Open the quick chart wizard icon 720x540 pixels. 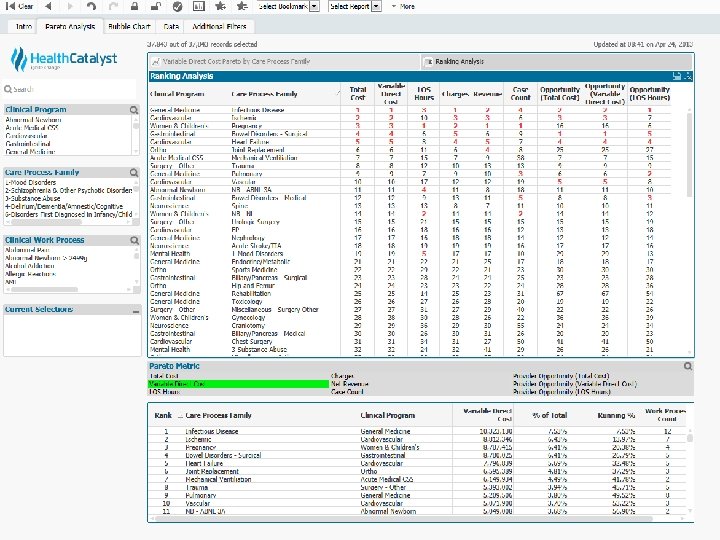(199, 6)
